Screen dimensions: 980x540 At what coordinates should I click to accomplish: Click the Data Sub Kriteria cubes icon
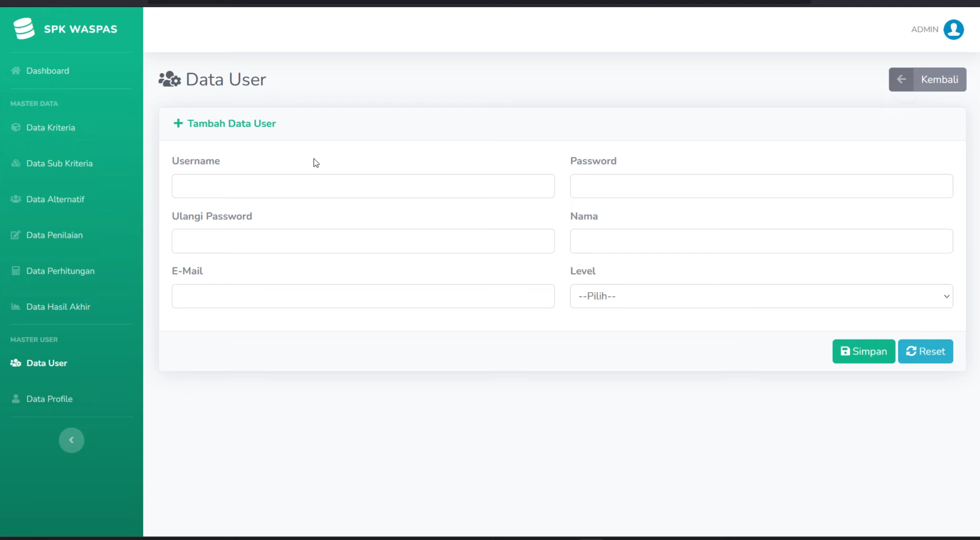[16, 163]
